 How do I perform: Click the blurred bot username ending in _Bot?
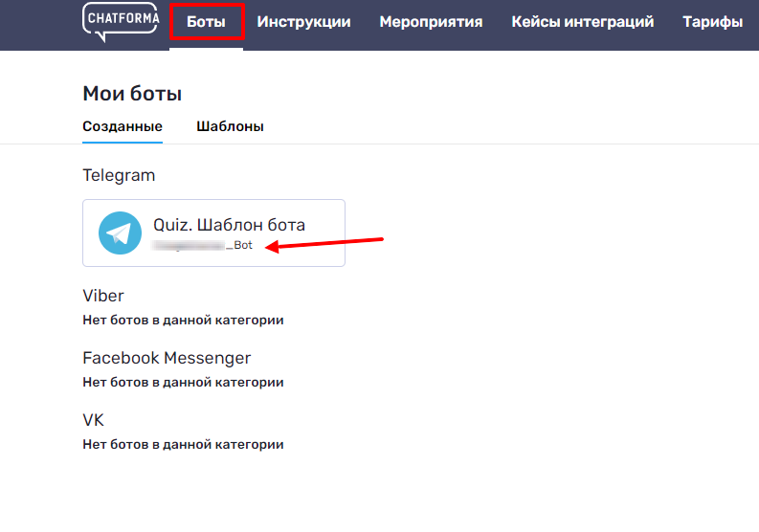pos(203,246)
